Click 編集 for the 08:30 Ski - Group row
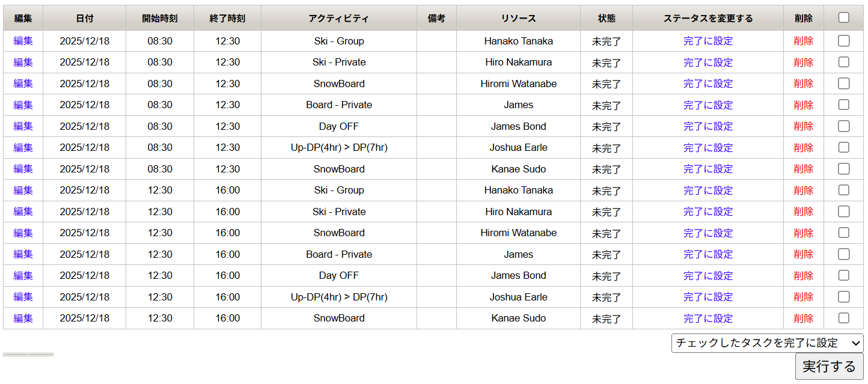The width and height of the screenshot is (868, 384). click(x=23, y=41)
